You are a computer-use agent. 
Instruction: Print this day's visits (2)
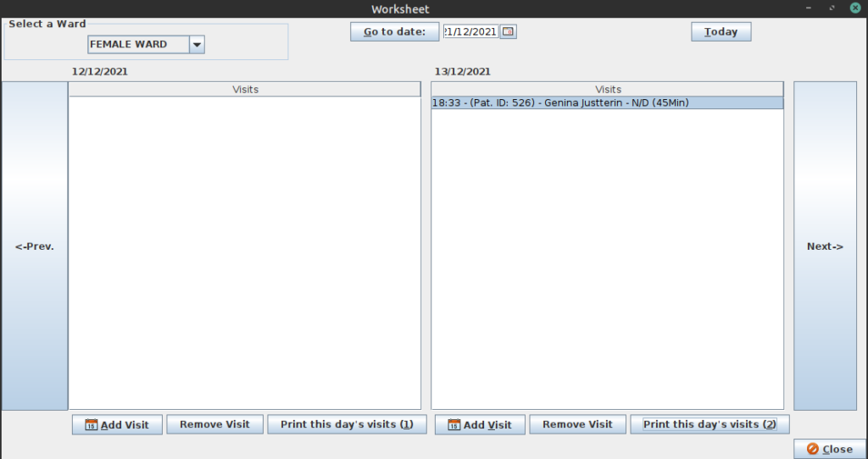[709, 424]
